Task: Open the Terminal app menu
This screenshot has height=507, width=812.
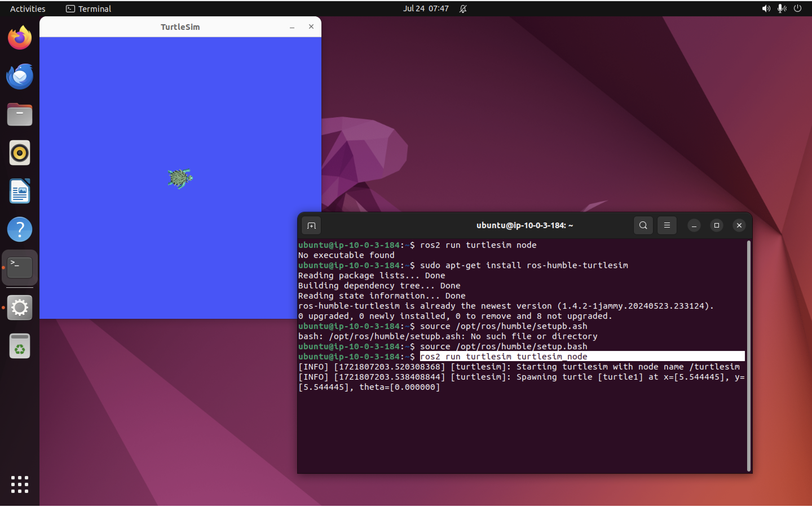Action: 88,8
